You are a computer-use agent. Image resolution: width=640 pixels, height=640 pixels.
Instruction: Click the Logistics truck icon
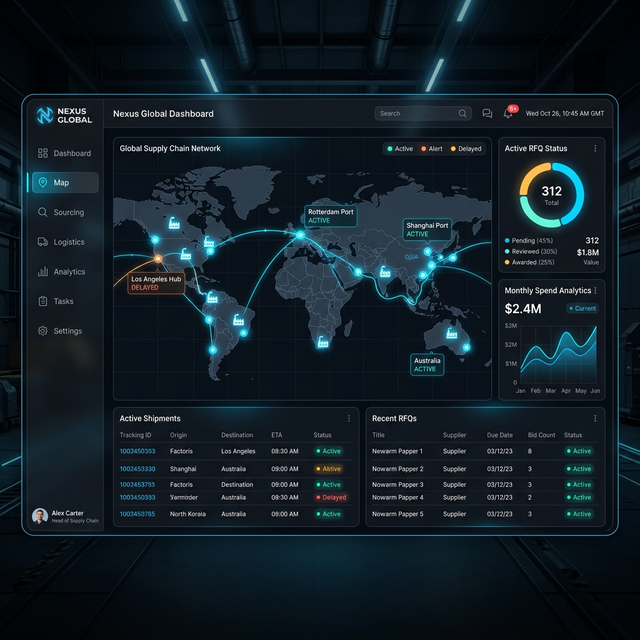[x=43, y=242]
